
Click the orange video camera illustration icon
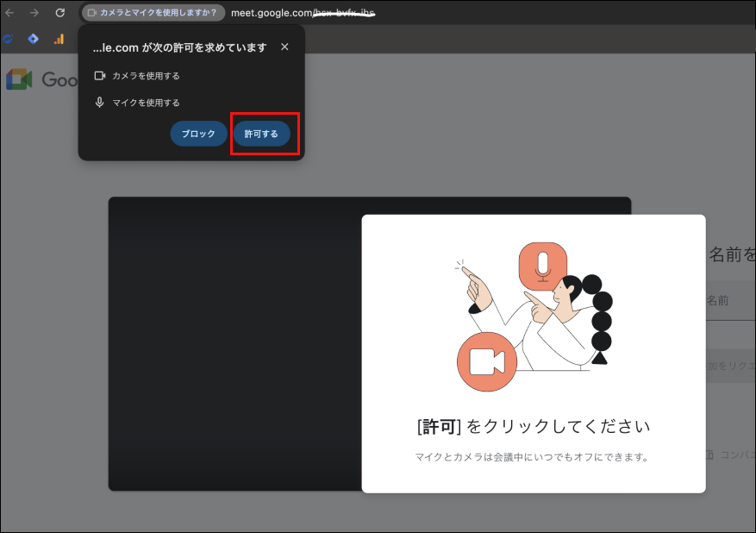click(486, 361)
